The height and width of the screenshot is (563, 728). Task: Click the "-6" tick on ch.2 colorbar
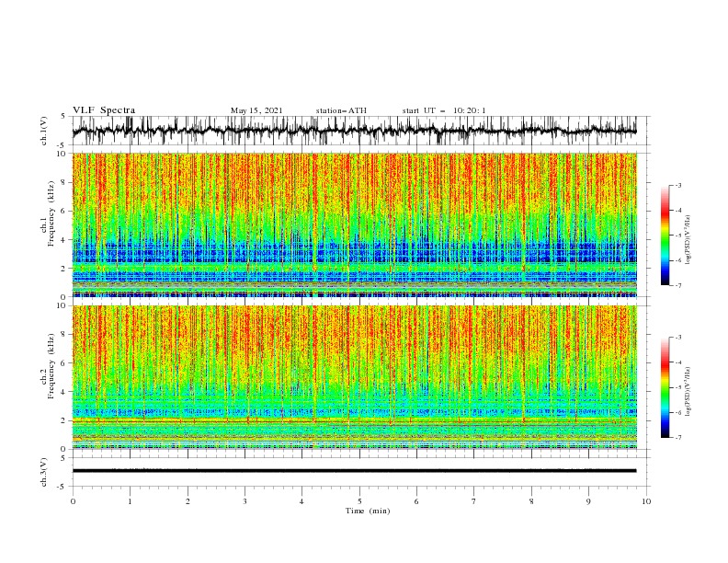click(677, 412)
